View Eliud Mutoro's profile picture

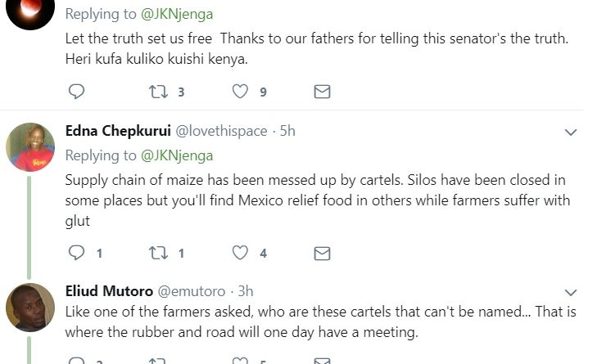[30, 308]
